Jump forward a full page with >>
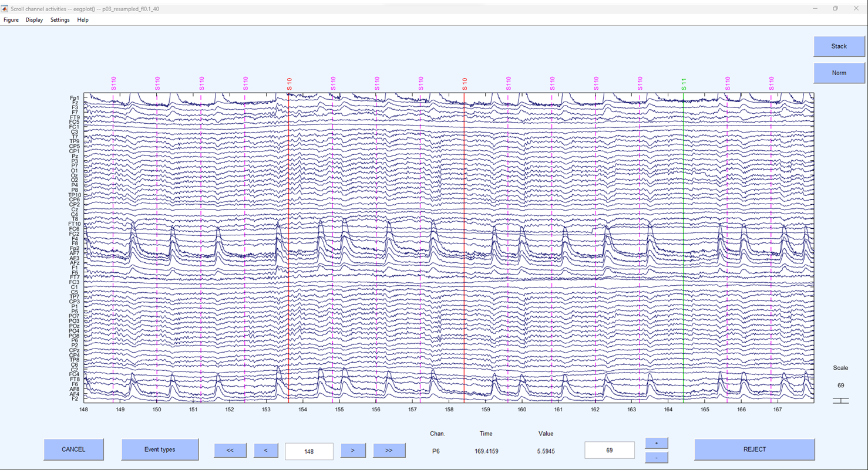 pos(389,450)
